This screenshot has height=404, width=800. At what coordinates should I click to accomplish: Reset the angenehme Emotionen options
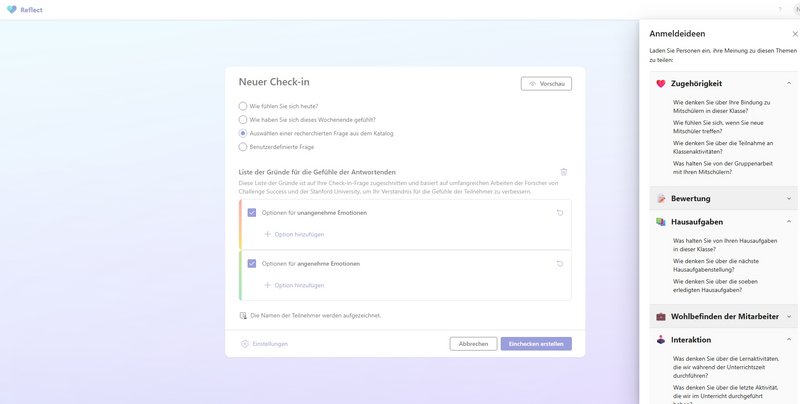[x=560, y=264]
